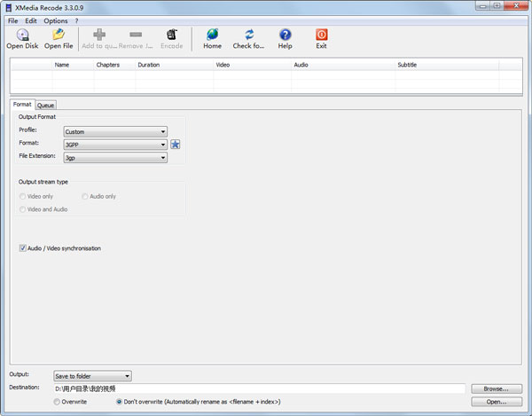
Task: Open the Options menu
Action: pos(56,21)
